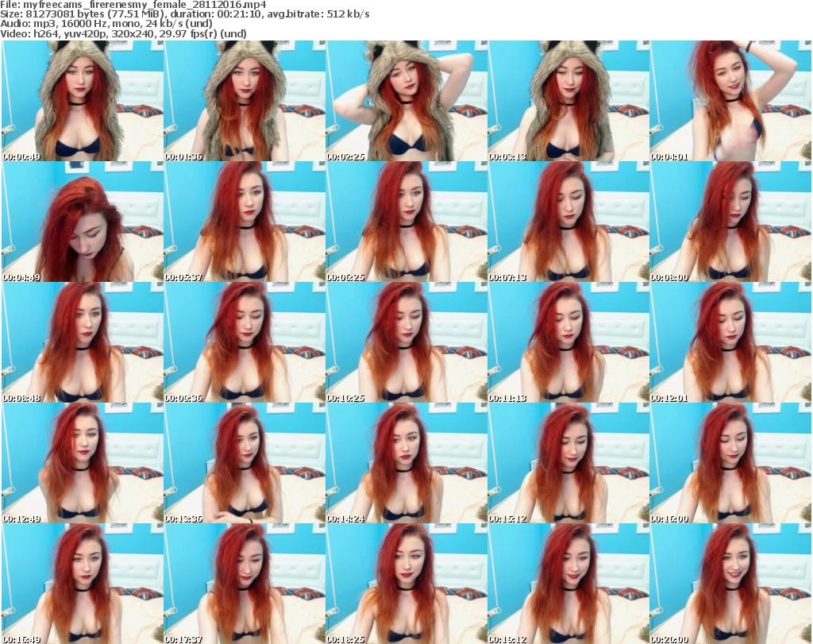Select the frame timestamped 00:11:13
The width and height of the screenshot is (813, 644).
pos(568,342)
